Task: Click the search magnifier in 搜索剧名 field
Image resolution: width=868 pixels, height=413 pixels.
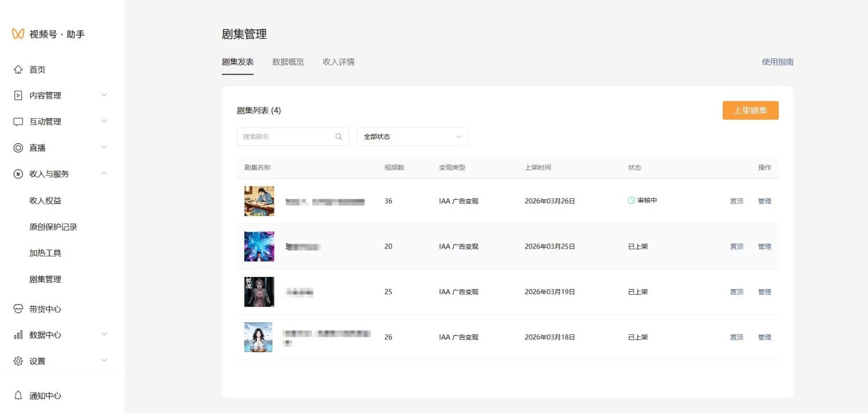Action: point(338,136)
